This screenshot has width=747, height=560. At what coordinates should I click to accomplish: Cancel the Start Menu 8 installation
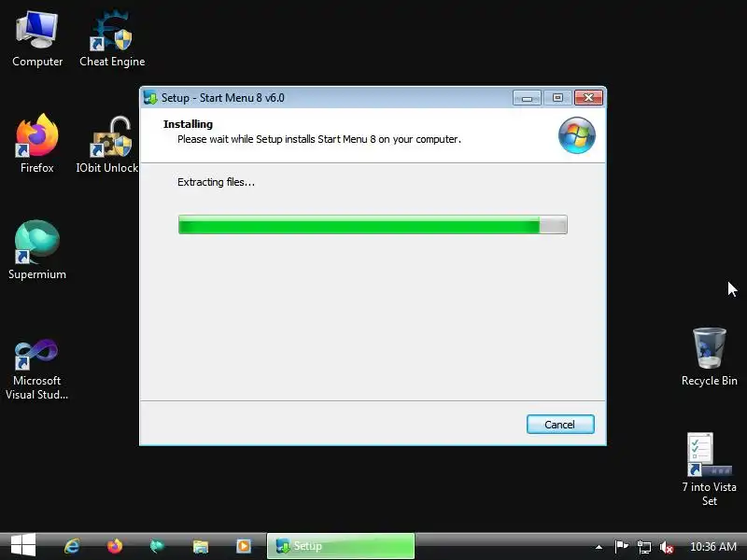point(560,425)
